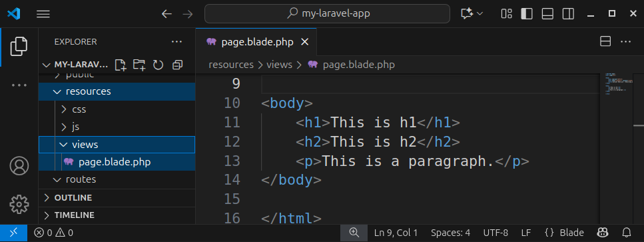Open editor More Actions ellipsis
The width and height of the screenshot is (644, 242).
click(x=625, y=41)
